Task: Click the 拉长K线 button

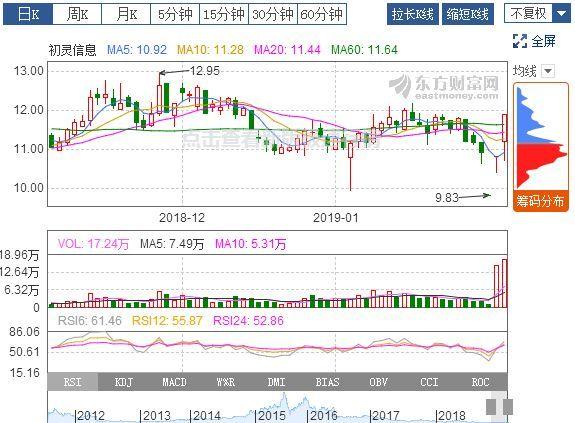Action: 413,14
